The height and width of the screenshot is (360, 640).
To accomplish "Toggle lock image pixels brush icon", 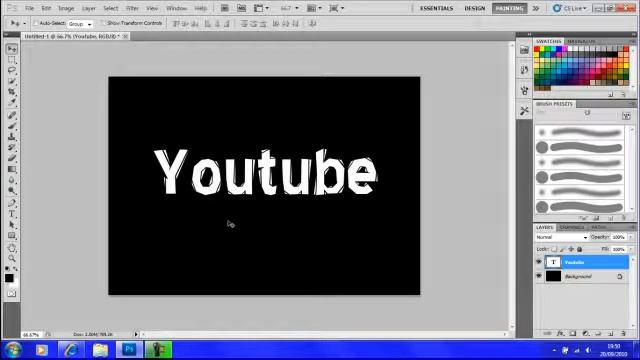I will 562,249.
